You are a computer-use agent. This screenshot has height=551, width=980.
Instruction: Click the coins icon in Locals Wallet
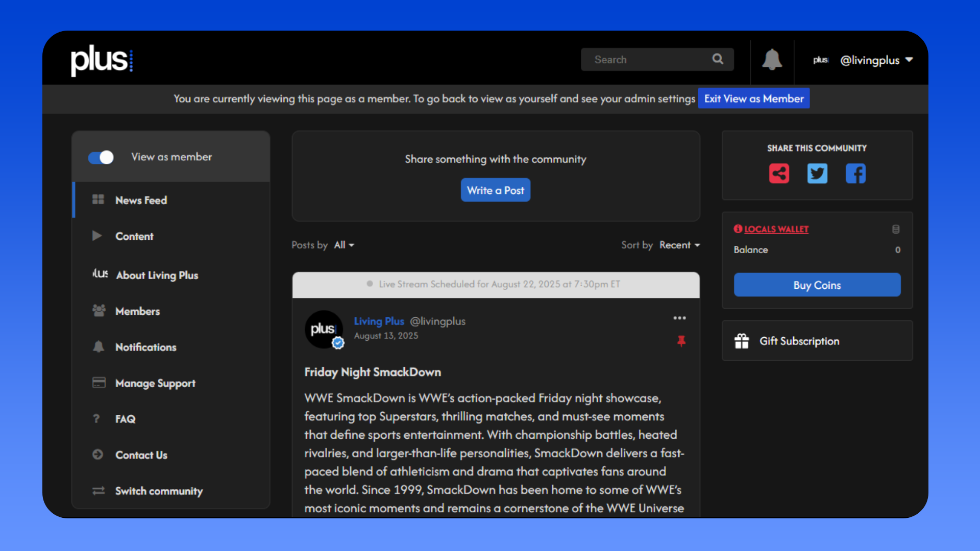(896, 229)
